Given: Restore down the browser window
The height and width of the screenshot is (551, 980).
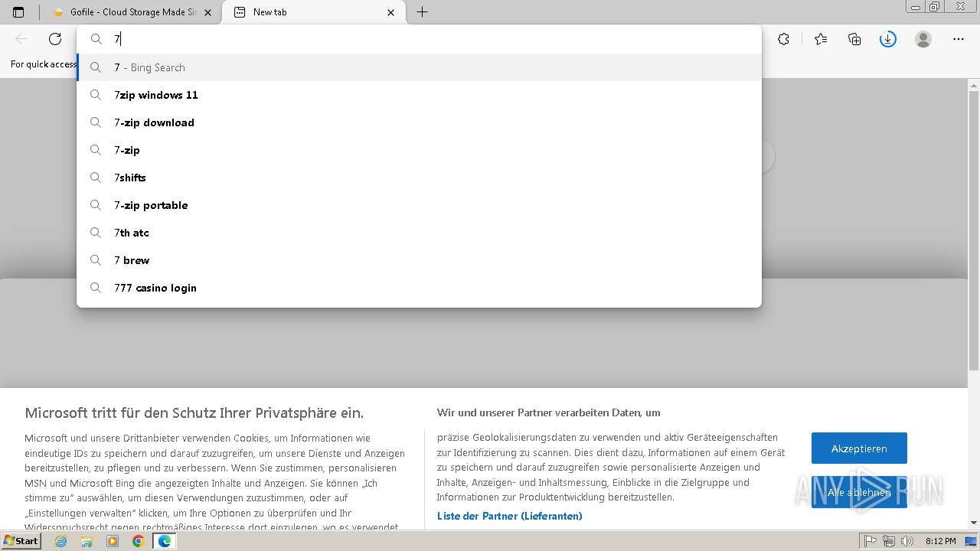Looking at the screenshot, I should [935, 6].
